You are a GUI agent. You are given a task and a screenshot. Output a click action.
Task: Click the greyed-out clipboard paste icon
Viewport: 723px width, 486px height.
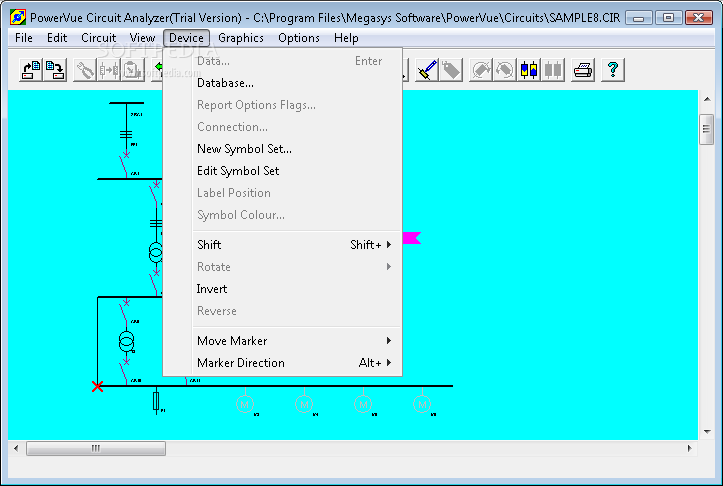[x=132, y=70]
